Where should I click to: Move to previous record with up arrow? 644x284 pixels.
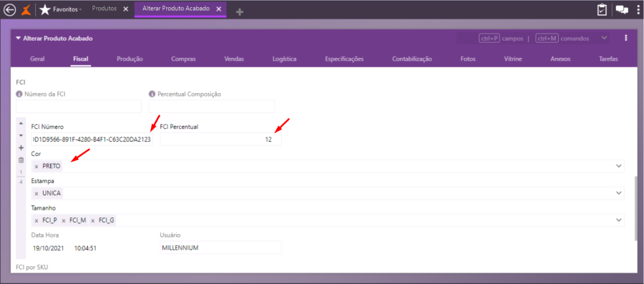coord(21,124)
